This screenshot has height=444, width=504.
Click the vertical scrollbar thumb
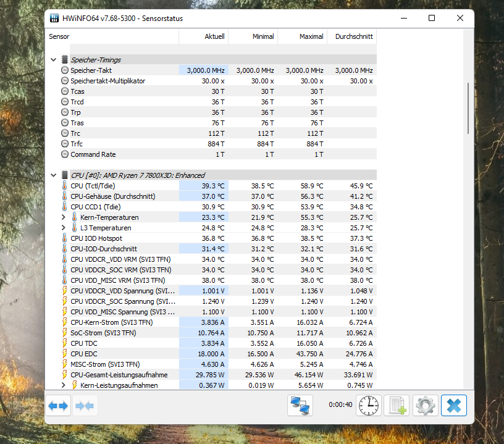[468, 108]
